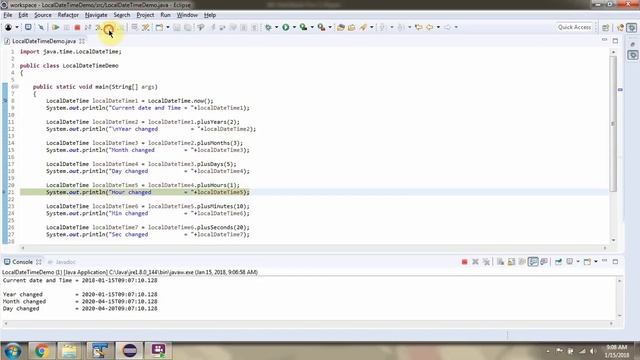640x360 pixels.
Task: Open the Forward history dropdown arrow
Action: [456, 27]
